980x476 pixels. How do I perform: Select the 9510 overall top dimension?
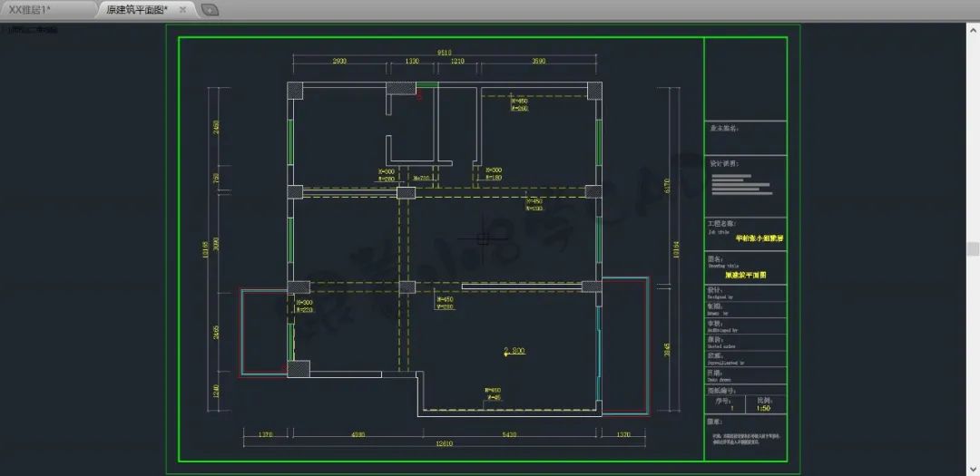(444, 53)
